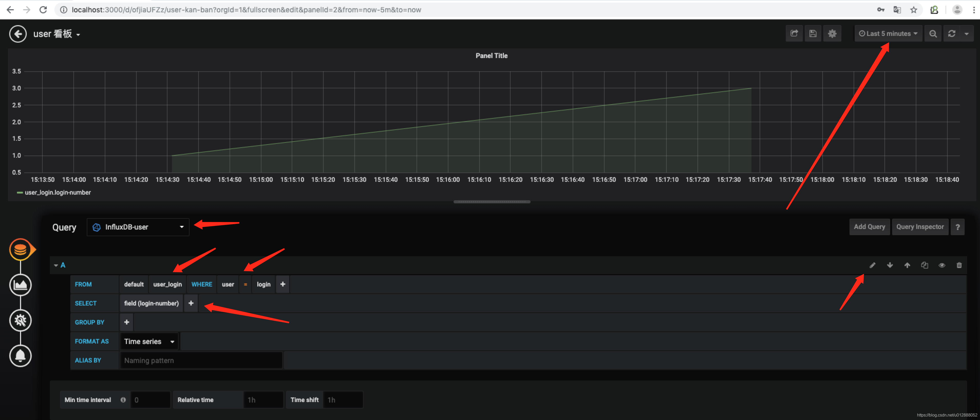Open the Visualization tab chart icon
This screenshot has width=980, height=420.
(x=20, y=284)
